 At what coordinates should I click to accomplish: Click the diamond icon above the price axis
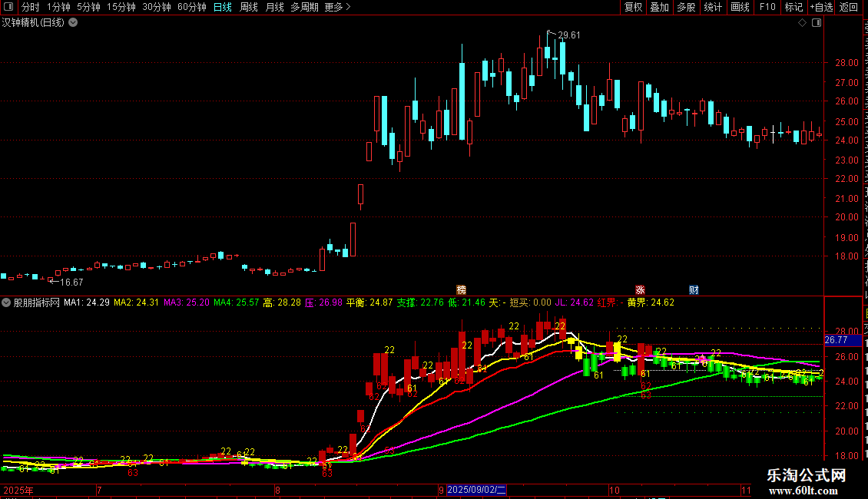click(x=802, y=23)
